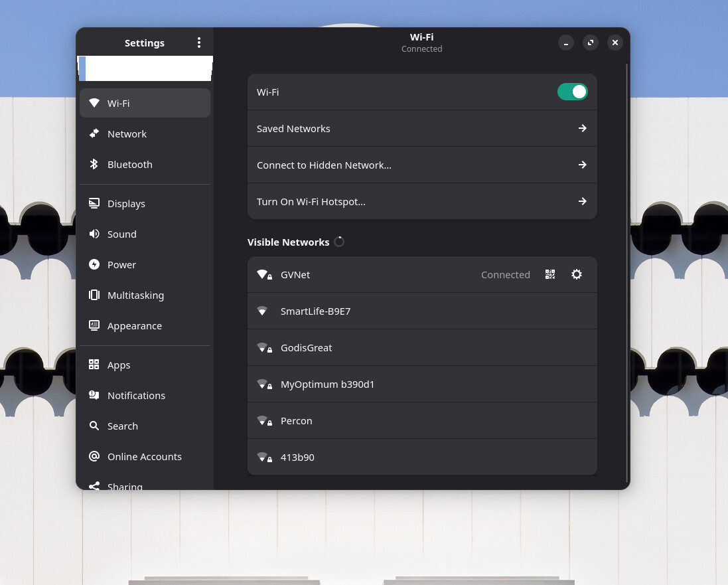The height and width of the screenshot is (585, 728).
Task: Open Turn On Wi-Fi Hotspot arrow
Action: click(x=582, y=202)
